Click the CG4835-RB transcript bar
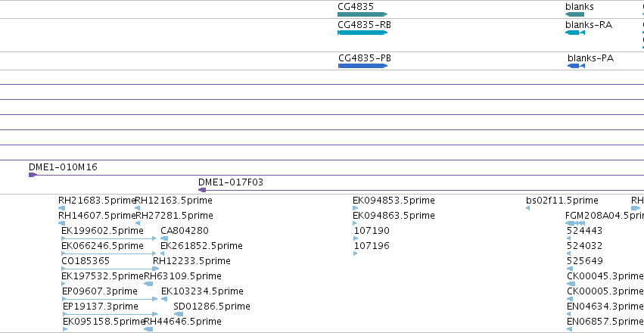Viewport: 644px width, 333px height. tap(362, 33)
